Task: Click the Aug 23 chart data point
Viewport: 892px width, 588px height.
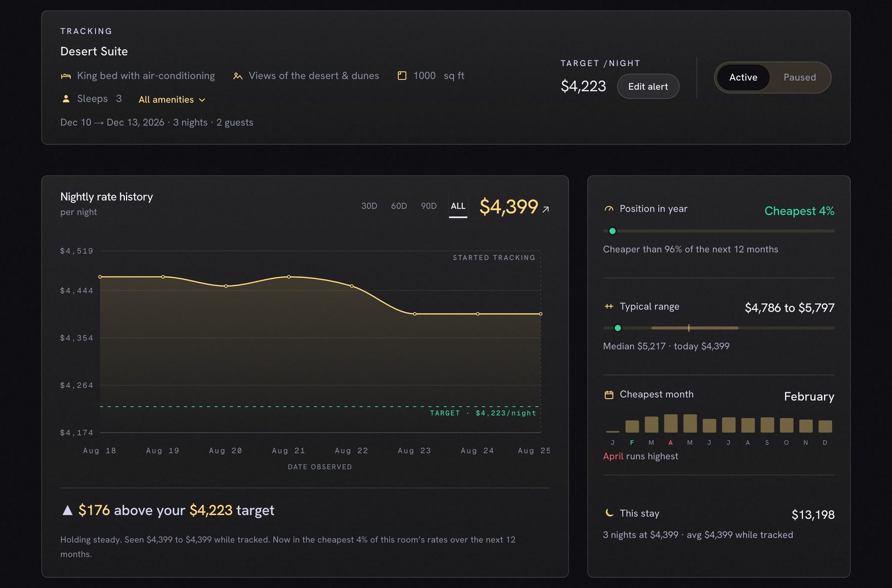Action: [x=415, y=314]
